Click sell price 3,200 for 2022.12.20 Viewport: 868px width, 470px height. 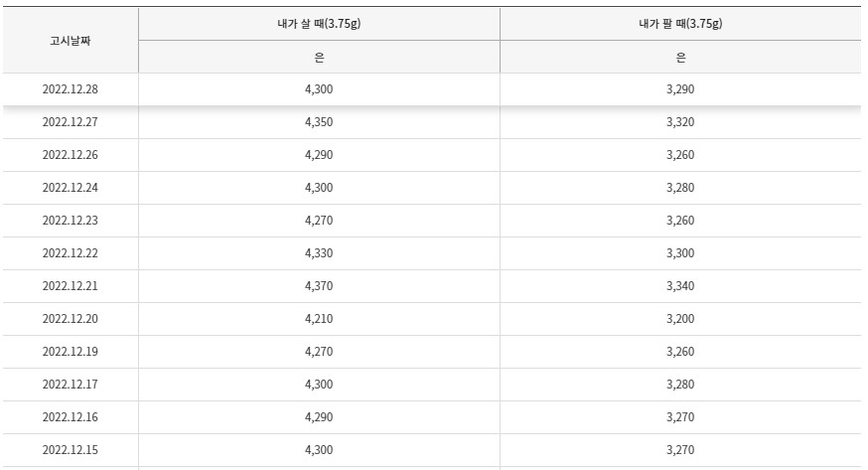[680, 318]
